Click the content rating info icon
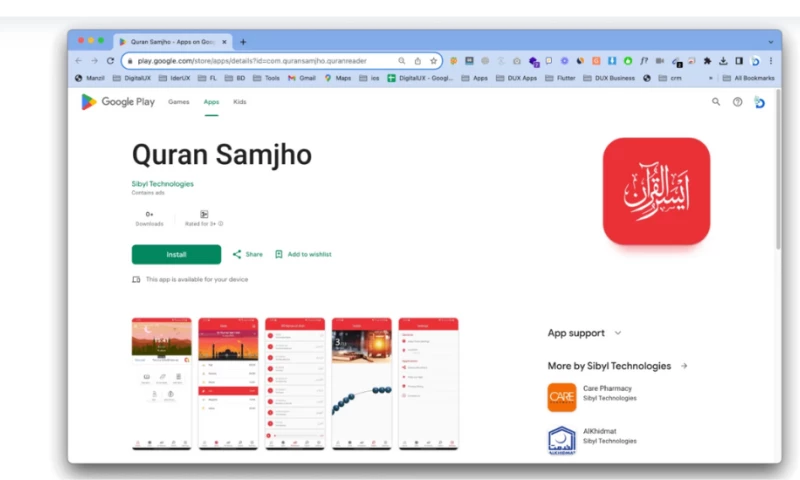Viewport: 800px width, 480px height. tap(220, 223)
